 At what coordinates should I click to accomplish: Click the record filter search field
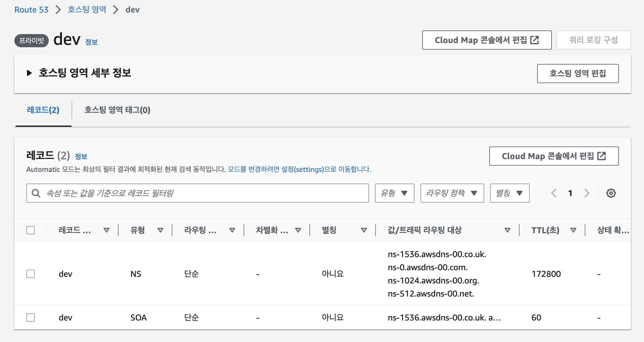[x=198, y=193]
